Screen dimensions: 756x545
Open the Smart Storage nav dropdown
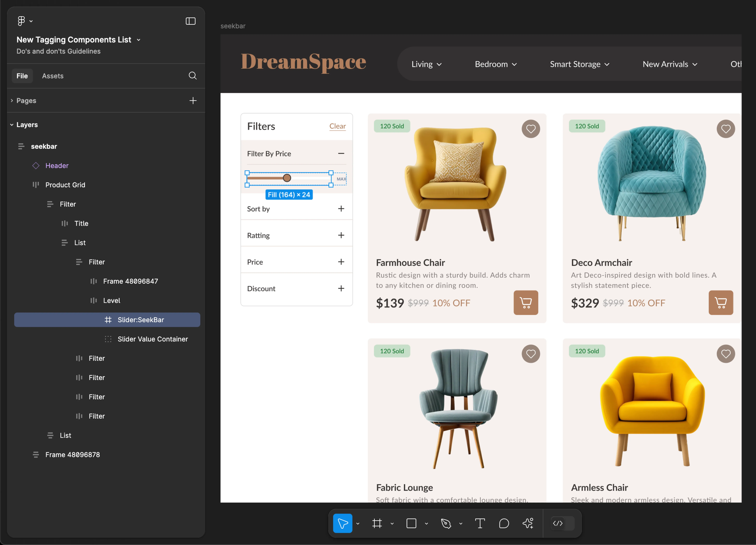tap(580, 64)
